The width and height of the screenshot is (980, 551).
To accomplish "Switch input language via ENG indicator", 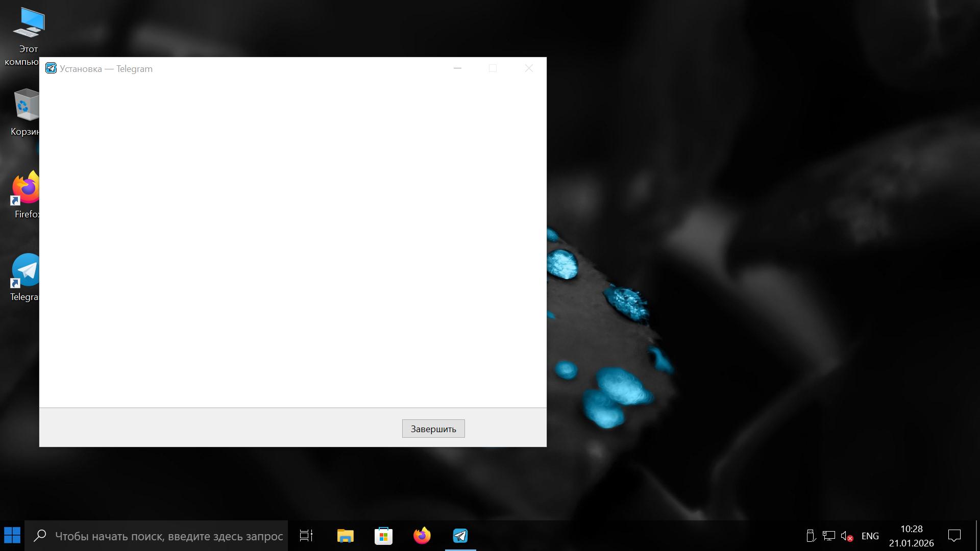I will tap(870, 536).
